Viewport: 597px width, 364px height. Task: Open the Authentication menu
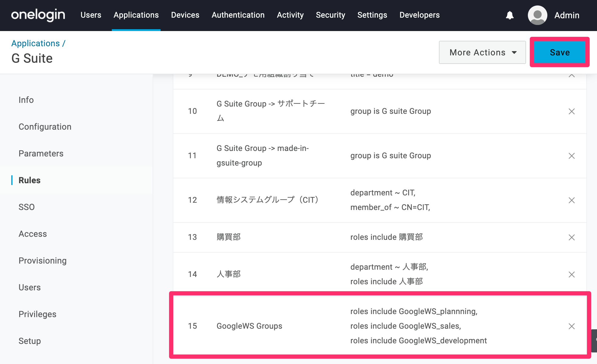pyautogui.click(x=238, y=15)
